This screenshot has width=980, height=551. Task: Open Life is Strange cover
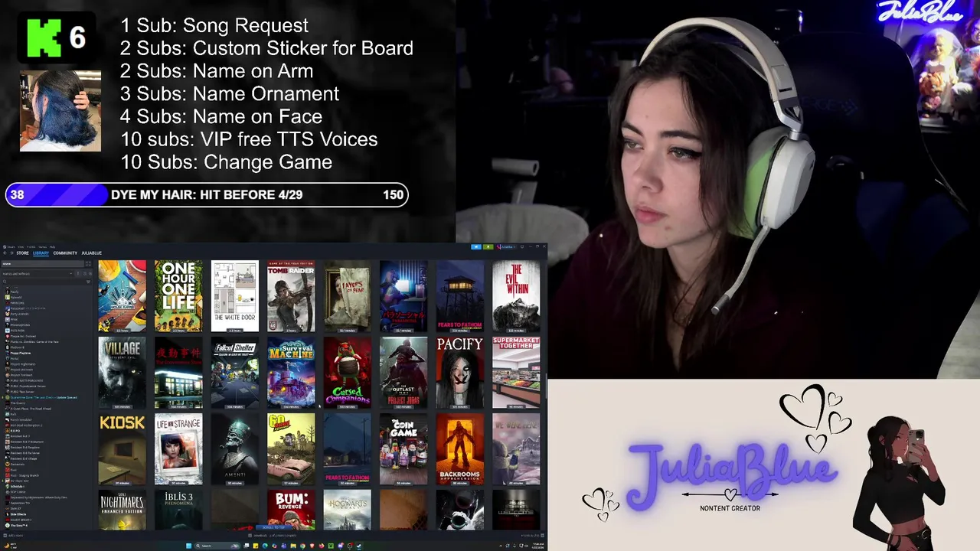[178, 449]
